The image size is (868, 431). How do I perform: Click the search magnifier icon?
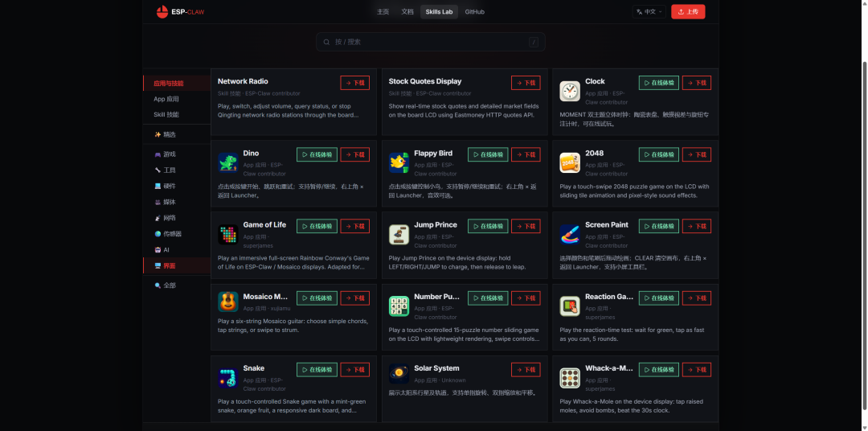[x=326, y=42]
